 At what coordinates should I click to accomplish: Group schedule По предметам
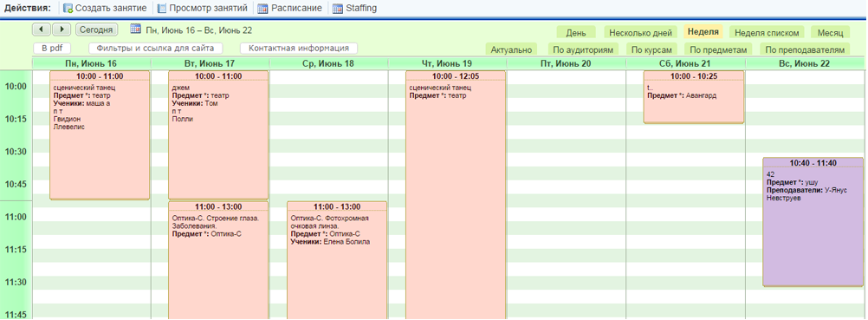click(x=718, y=49)
